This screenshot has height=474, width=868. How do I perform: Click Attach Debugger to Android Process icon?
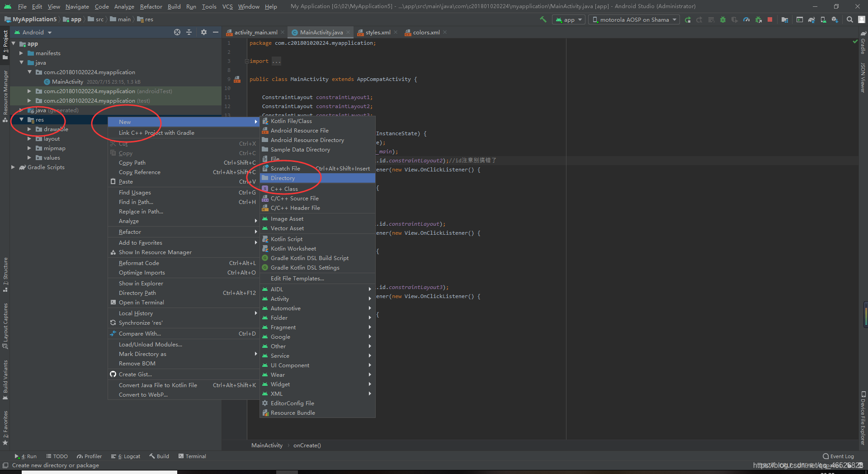(x=758, y=19)
